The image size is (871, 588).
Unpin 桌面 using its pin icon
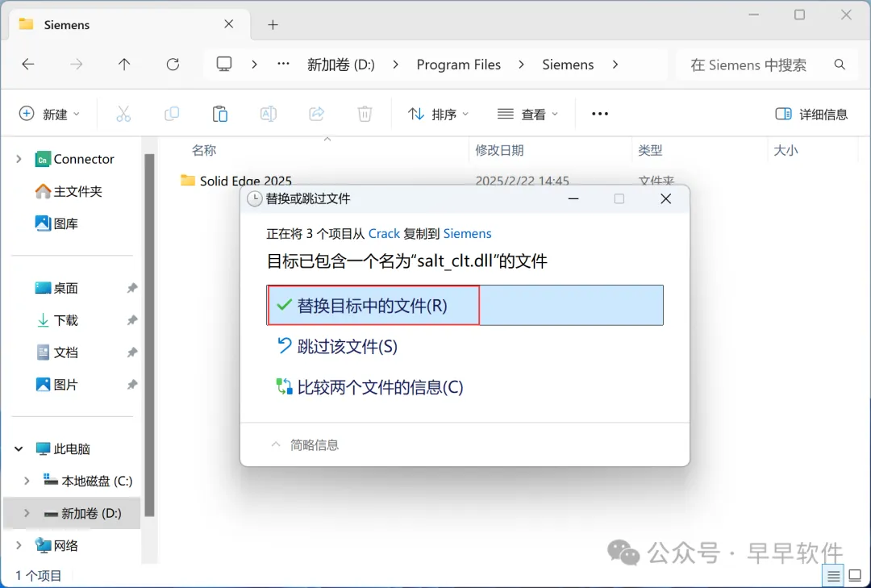131,288
